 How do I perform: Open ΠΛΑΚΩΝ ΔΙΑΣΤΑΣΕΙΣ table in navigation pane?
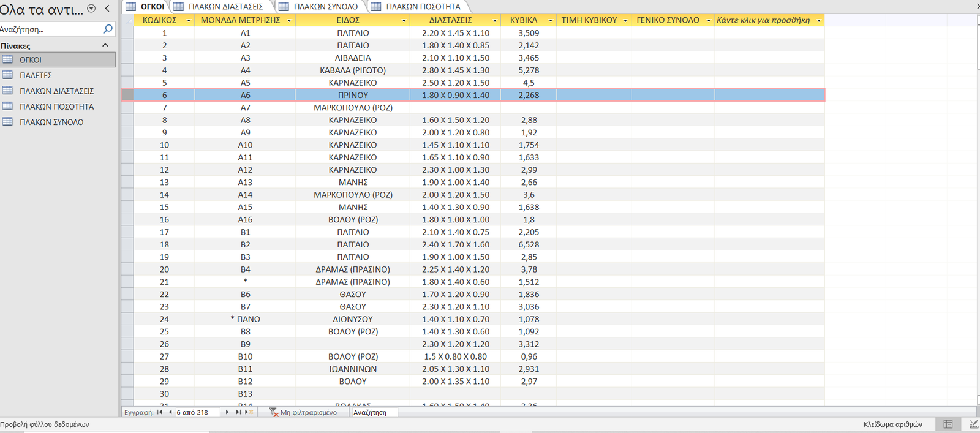(x=58, y=91)
